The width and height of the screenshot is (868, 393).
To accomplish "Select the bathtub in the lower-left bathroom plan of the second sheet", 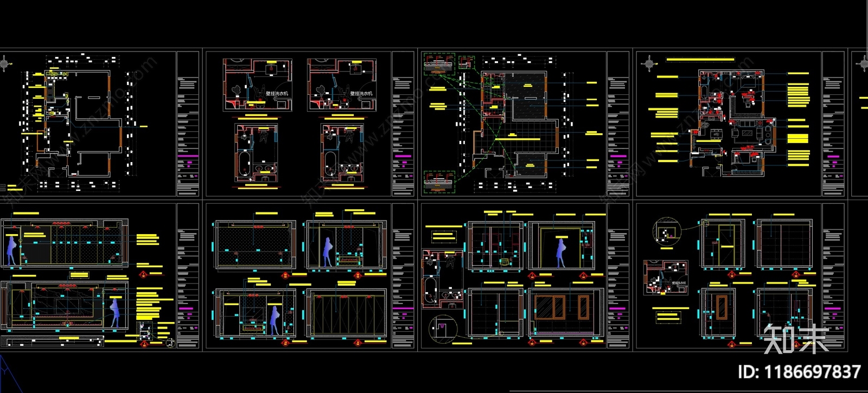I will coord(244,165).
